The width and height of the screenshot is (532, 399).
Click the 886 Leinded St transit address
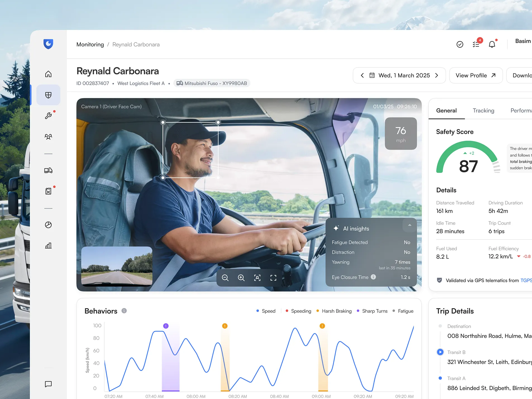click(x=490, y=388)
